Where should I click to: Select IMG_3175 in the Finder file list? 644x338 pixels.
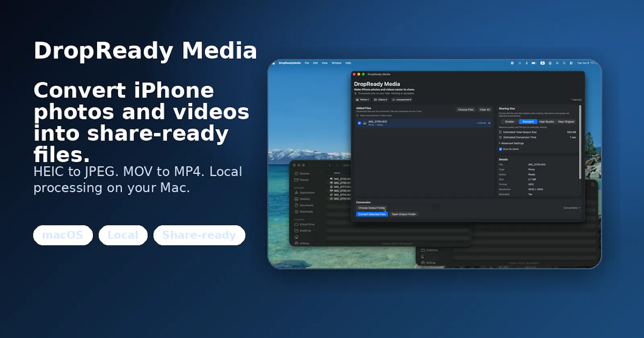341,199
